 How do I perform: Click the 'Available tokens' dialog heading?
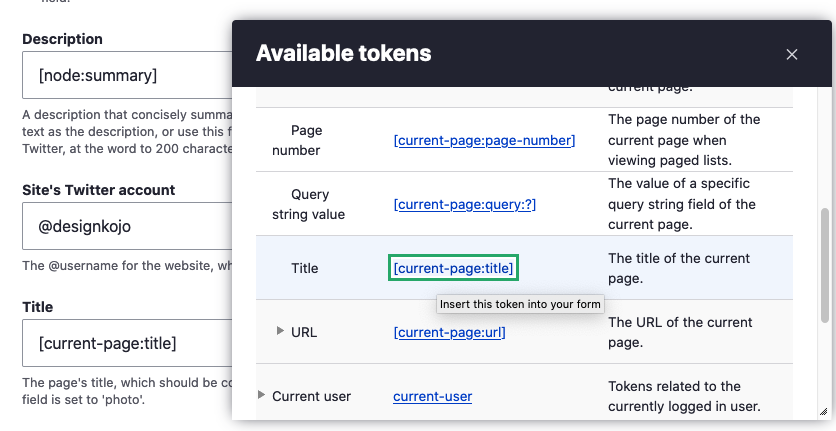pos(343,53)
